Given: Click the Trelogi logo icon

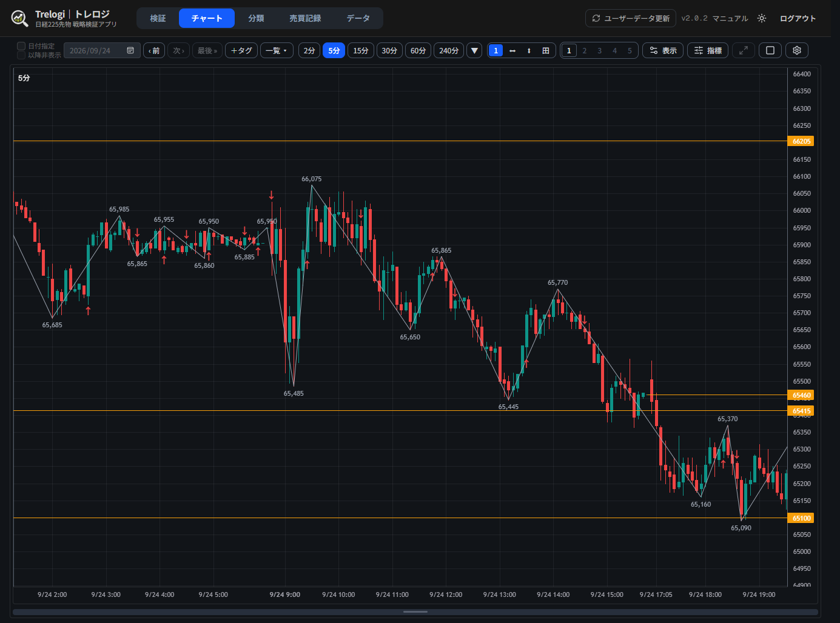Looking at the screenshot, I should (19, 18).
